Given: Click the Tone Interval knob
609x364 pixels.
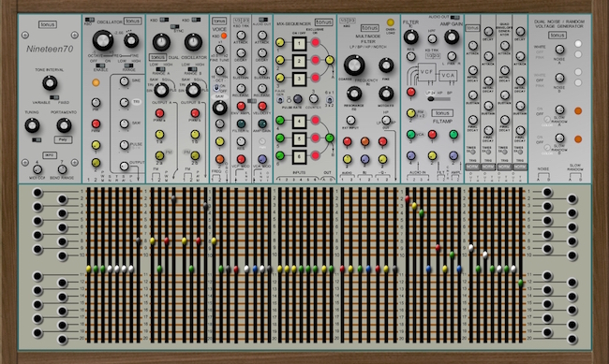Looking at the screenshot, I should [x=50, y=83].
